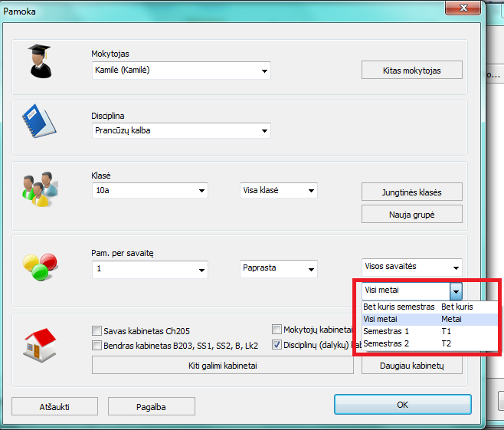Screen dimensions: 504x430
Task: Pick Semestras 2 in dropdown list
Action: (x=386, y=344)
